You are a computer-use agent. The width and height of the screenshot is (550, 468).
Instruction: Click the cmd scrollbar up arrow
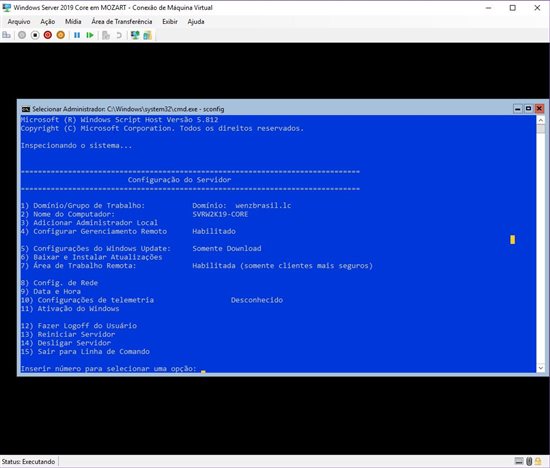[541, 120]
